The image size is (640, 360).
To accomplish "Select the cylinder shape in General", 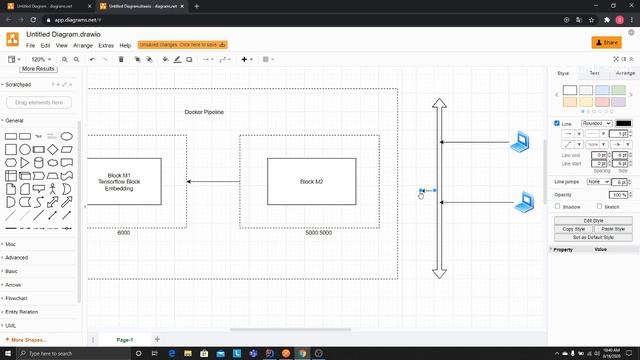I will tap(38, 162).
